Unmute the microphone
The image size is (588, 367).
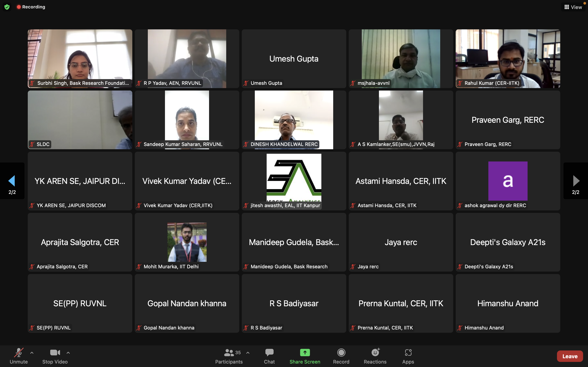(x=19, y=353)
